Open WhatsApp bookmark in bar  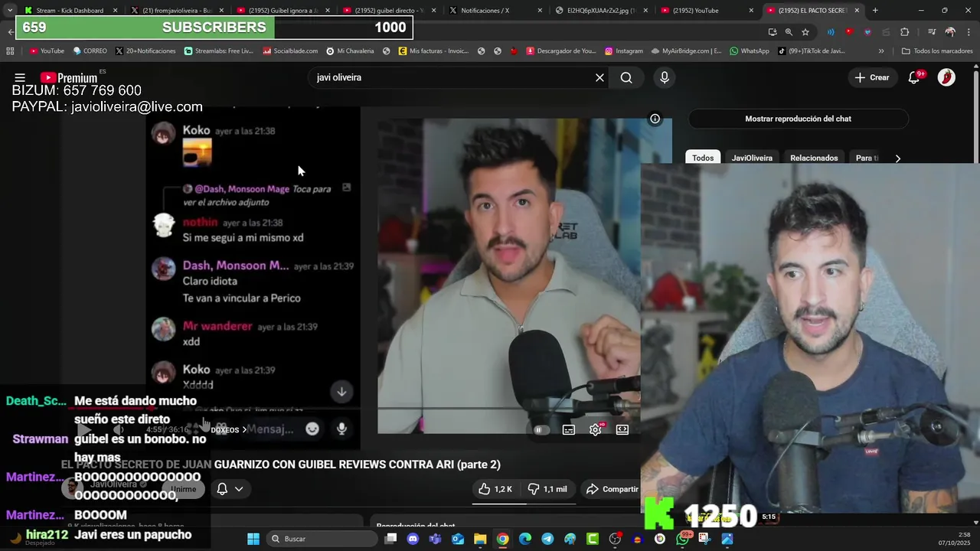click(750, 51)
